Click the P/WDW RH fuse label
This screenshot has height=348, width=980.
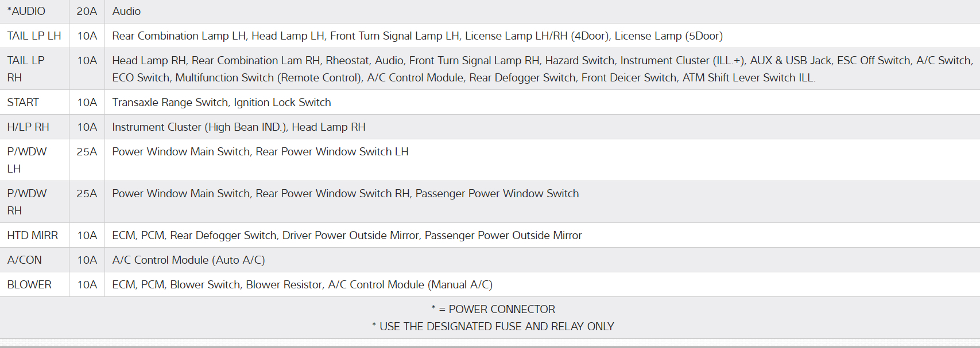tap(27, 202)
